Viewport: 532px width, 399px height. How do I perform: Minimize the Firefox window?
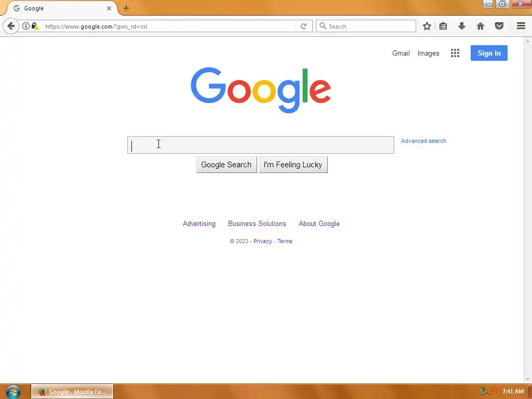(x=488, y=4)
